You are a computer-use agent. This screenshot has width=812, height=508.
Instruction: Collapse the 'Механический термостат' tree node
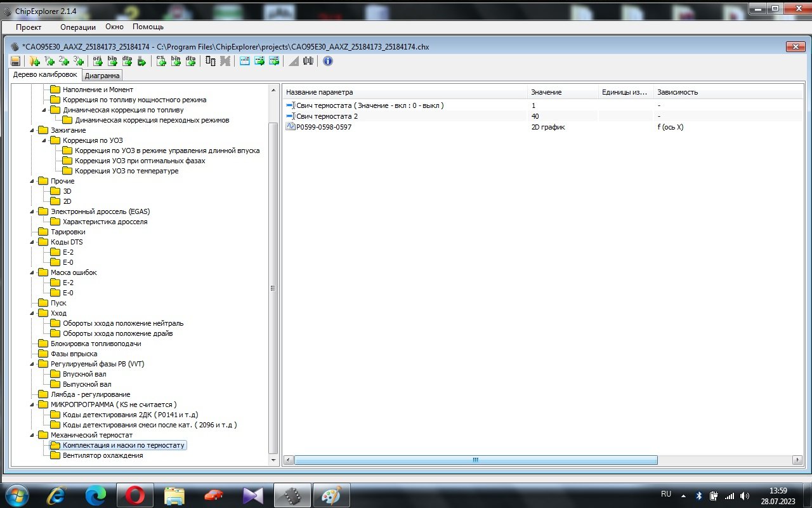point(32,435)
